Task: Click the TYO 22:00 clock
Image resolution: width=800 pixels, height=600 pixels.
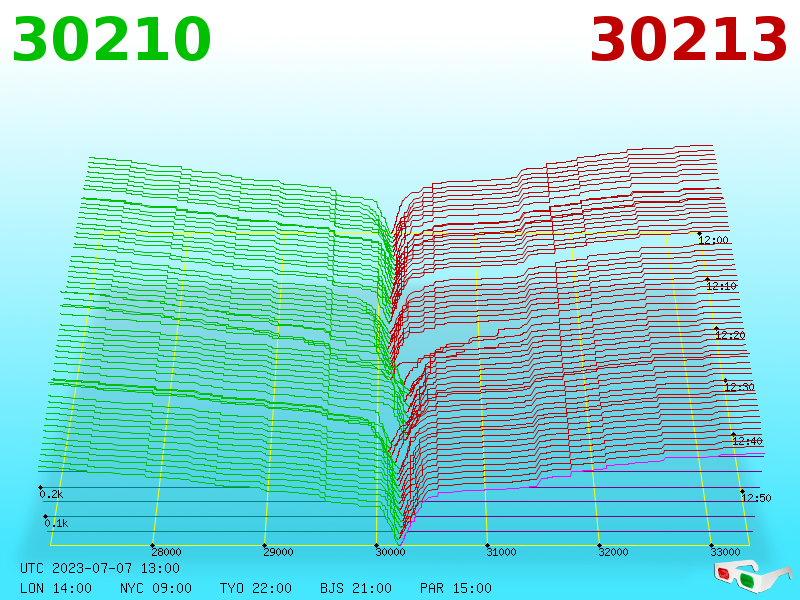Action: pos(256,588)
